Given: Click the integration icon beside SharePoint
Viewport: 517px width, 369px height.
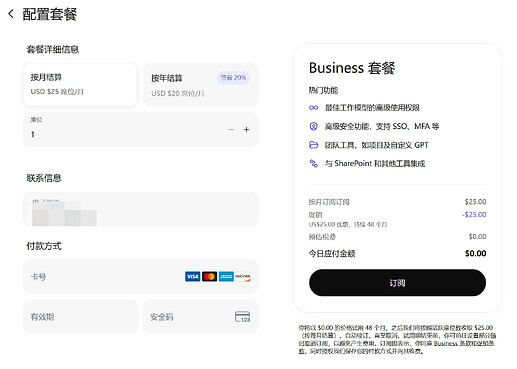Looking at the screenshot, I should (313, 164).
